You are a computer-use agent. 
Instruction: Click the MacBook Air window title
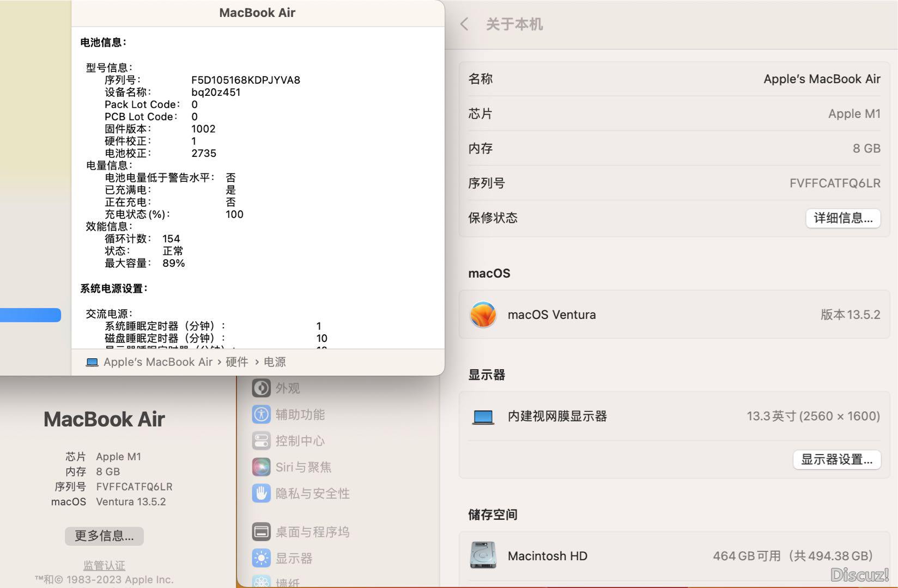click(x=257, y=13)
